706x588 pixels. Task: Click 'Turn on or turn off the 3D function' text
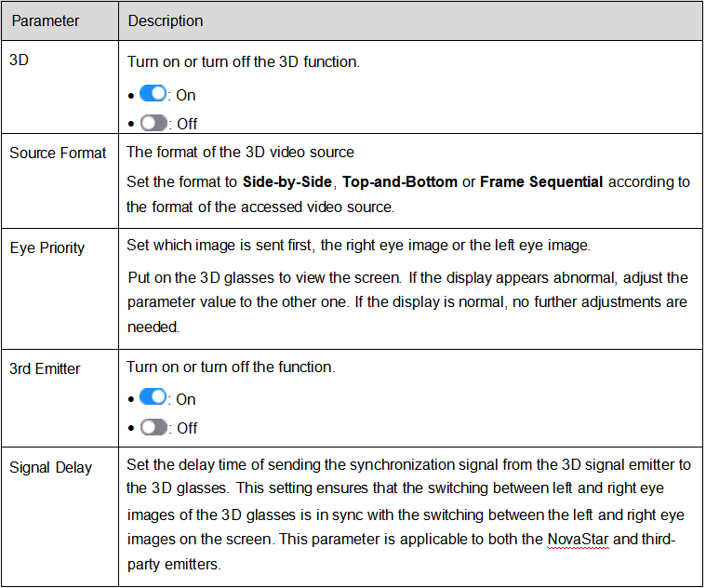pyautogui.click(x=243, y=61)
